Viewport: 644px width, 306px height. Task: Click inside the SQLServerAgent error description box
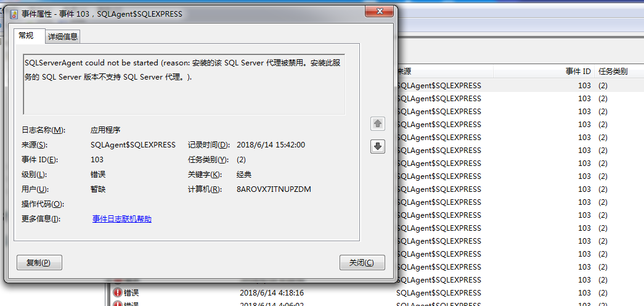tap(184, 85)
